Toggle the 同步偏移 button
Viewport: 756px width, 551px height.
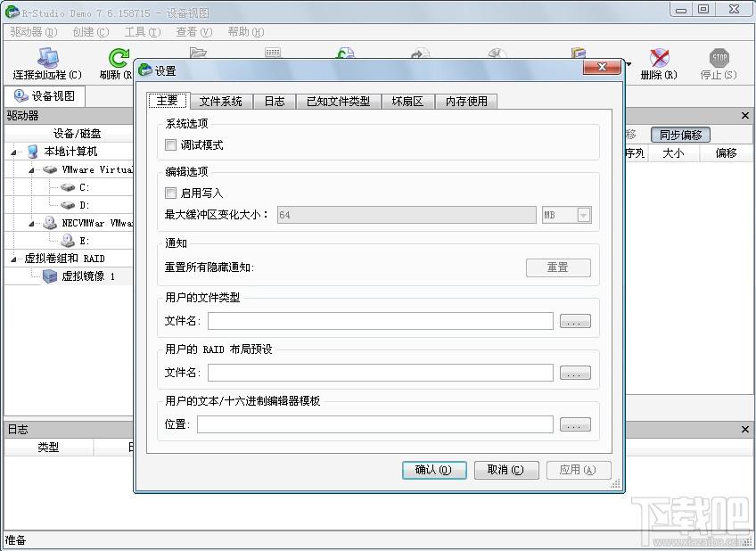680,135
